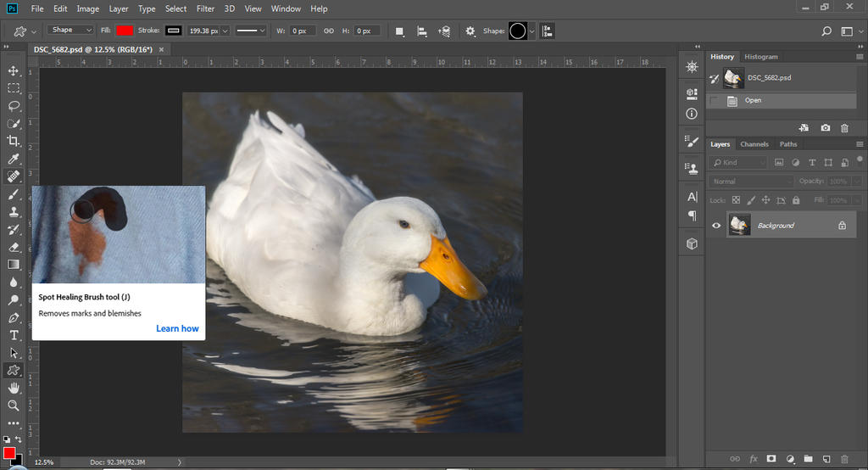Hide the Background layer eye icon
This screenshot has height=470, width=868.
pyautogui.click(x=717, y=226)
